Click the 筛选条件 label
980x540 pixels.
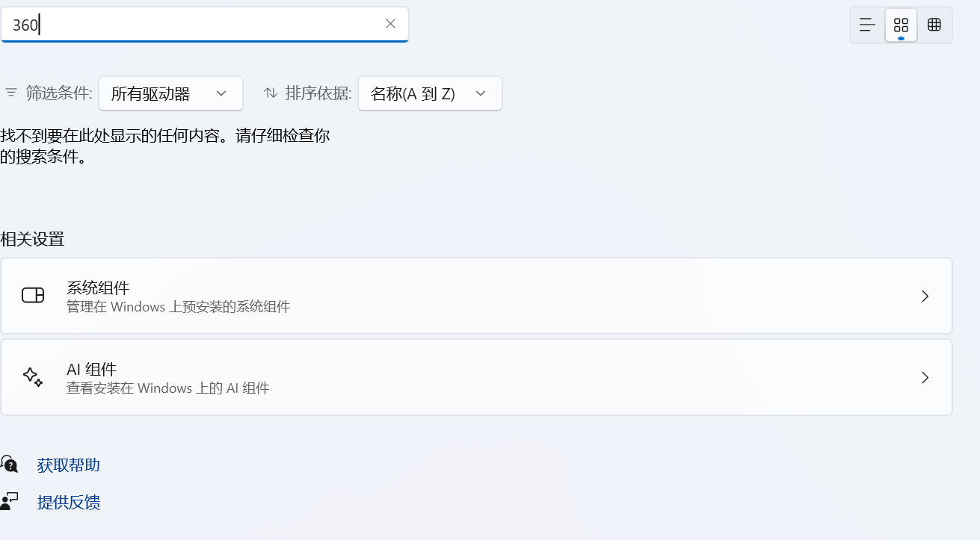(x=59, y=93)
